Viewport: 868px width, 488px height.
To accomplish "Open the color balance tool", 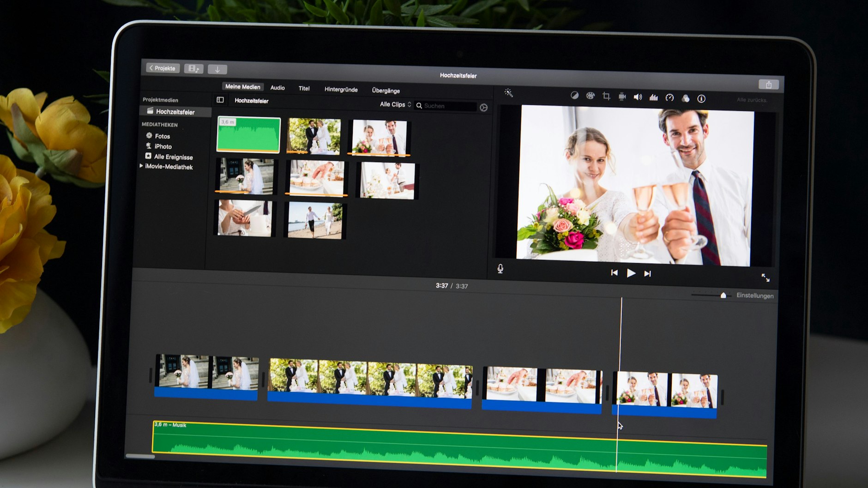I will click(x=574, y=95).
